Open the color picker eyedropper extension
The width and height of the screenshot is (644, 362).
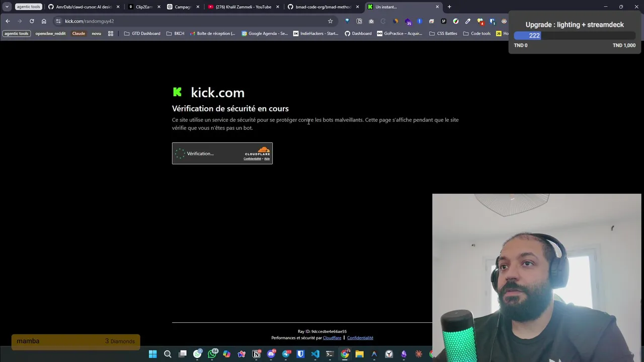tap(468, 21)
